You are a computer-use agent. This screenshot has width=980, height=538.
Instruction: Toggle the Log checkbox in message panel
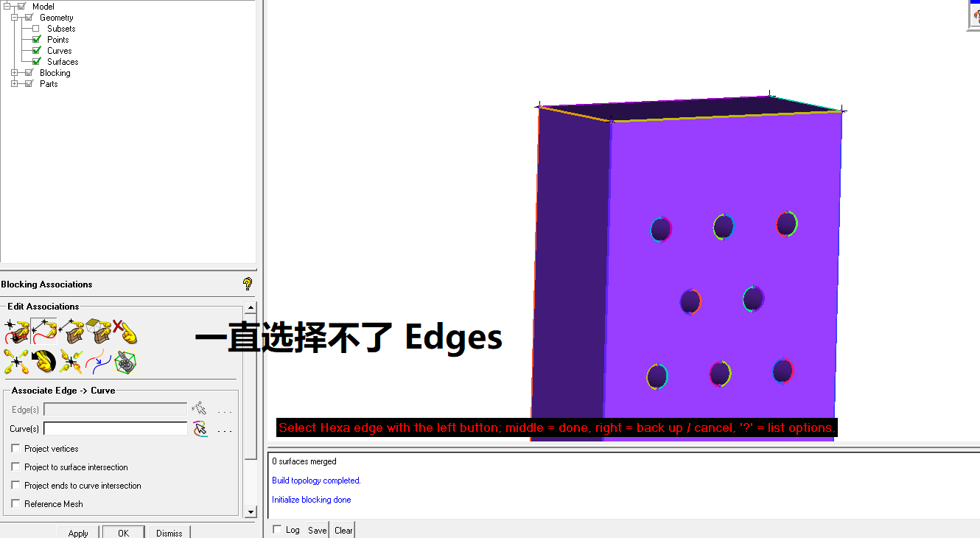(x=277, y=530)
